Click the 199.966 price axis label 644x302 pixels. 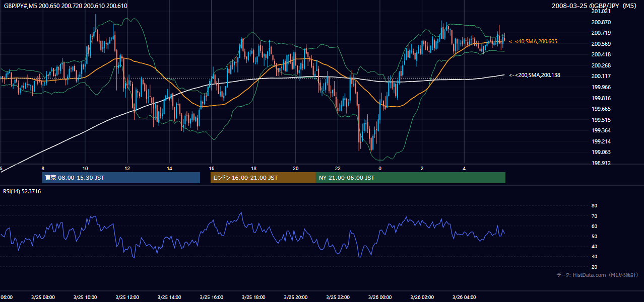click(601, 87)
